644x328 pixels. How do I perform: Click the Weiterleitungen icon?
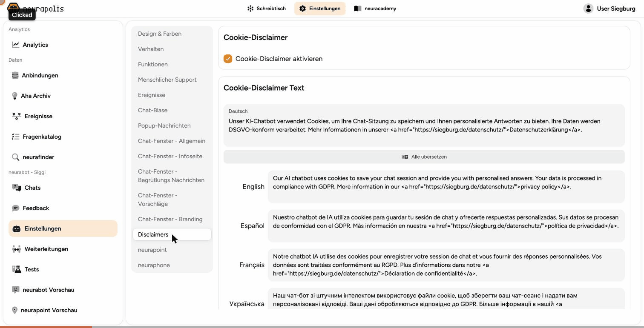pos(17,249)
